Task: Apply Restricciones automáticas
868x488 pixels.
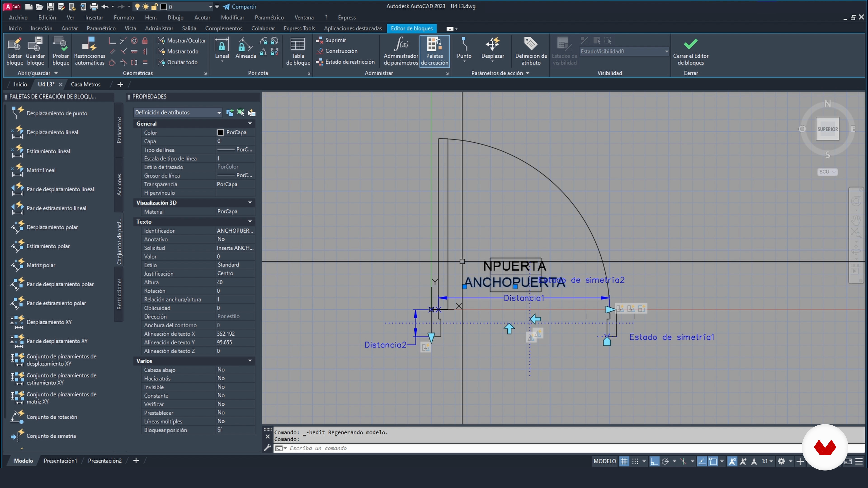Action: tap(90, 51)
